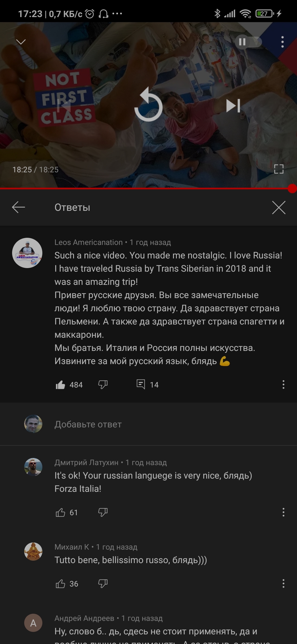Dislike Михаил К's reply
The image size is (297, 644).
click(103, 583)
